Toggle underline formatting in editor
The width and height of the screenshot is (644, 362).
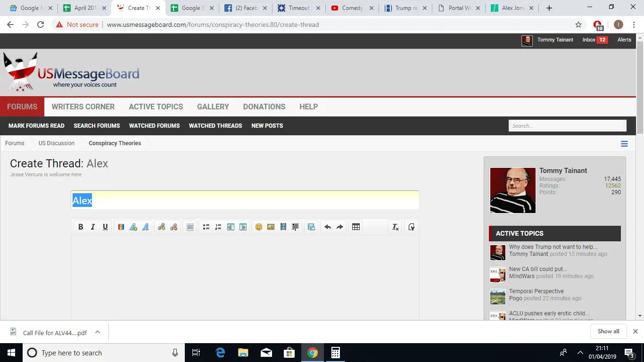[105, 227]
